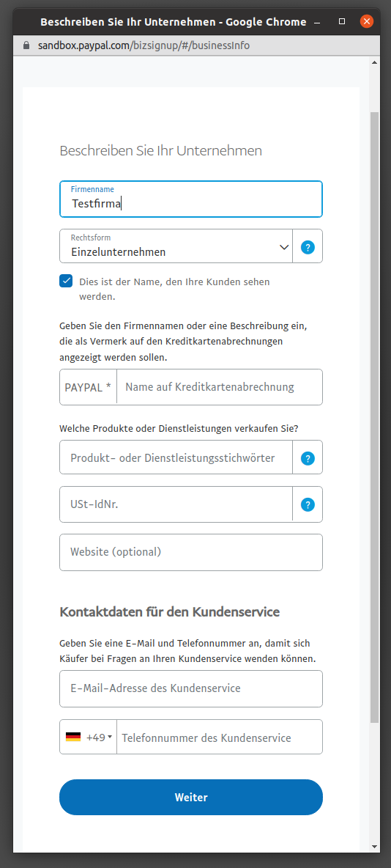The height and width of the screenshot is (868, 391).
Task: Expand the Rechtsform dropdown
Action: [176, 246]
